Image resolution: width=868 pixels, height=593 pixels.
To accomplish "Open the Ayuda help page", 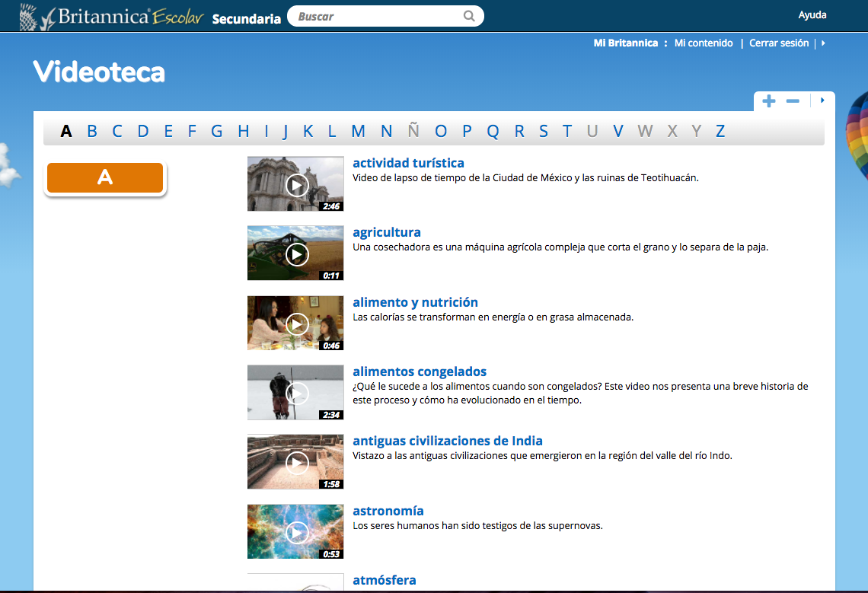I will coord(812,15).
